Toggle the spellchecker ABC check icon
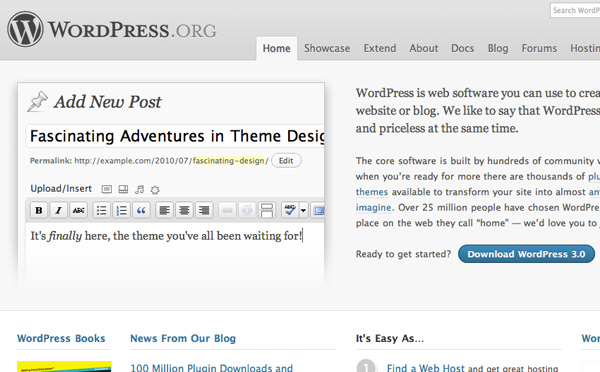 290,210
